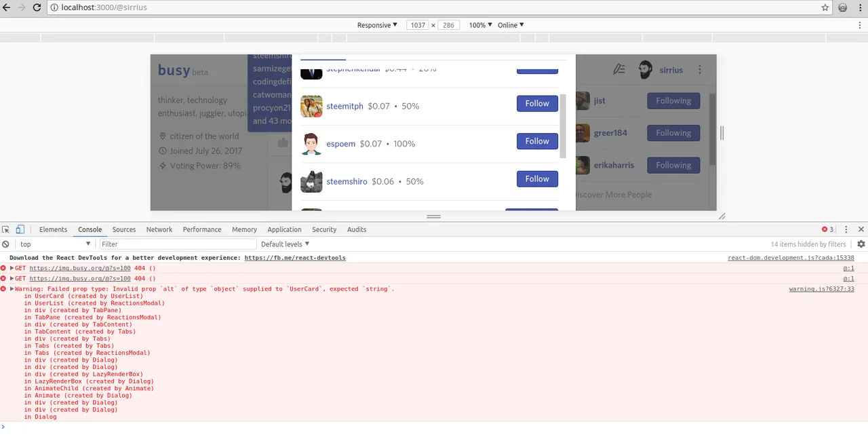
Task: Click steemshiro's avatar in the list
Action: click(x=311, y=182)
